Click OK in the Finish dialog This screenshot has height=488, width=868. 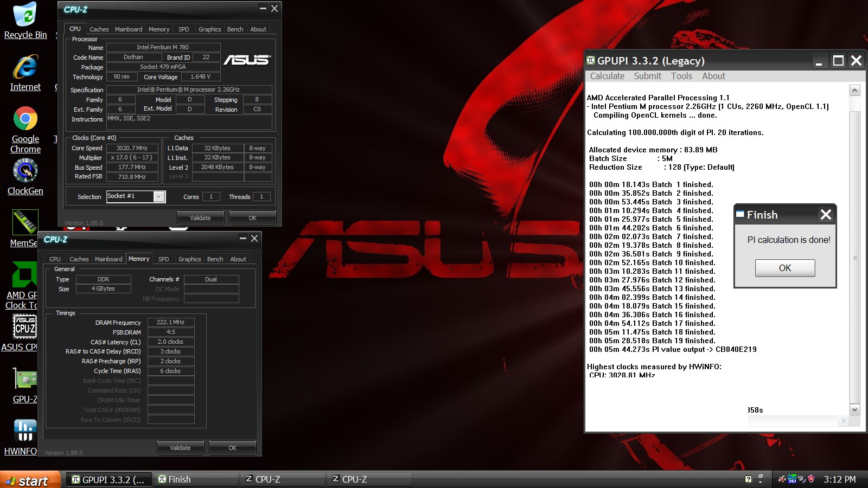tap(785, 268)
